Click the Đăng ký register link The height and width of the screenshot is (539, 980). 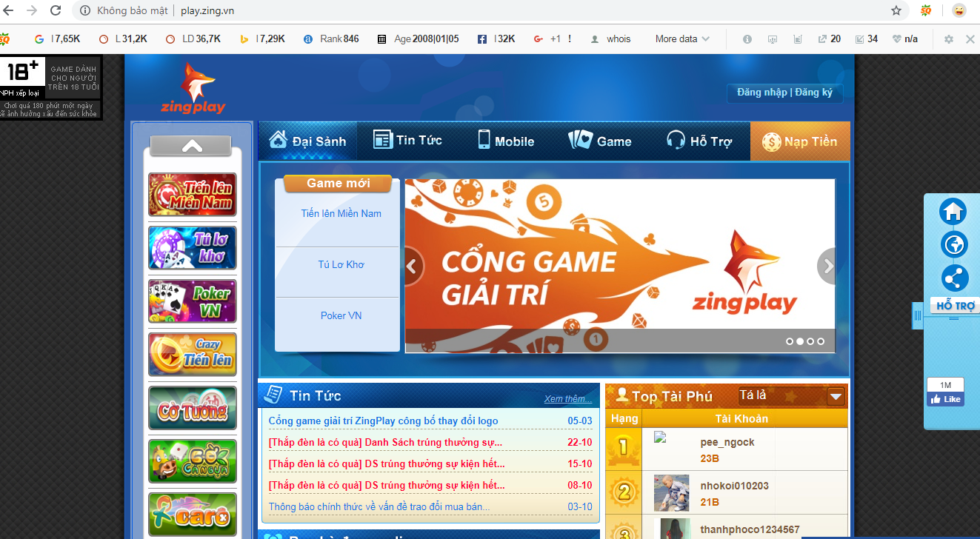814,93
